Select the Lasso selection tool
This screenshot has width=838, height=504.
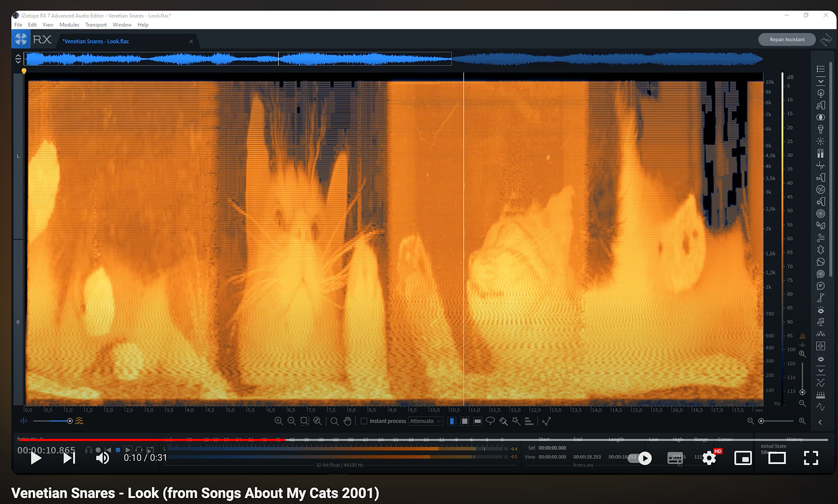click(x=490, y=421)
